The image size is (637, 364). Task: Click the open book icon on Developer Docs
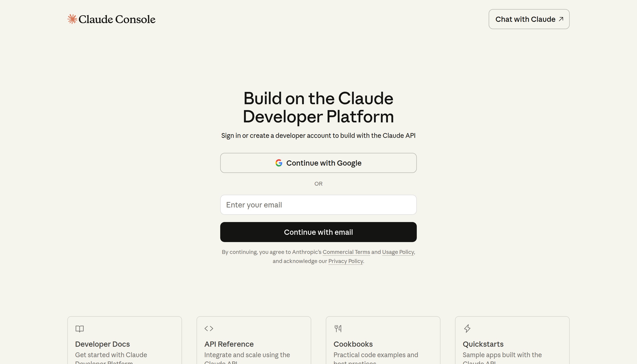point(79,329)
